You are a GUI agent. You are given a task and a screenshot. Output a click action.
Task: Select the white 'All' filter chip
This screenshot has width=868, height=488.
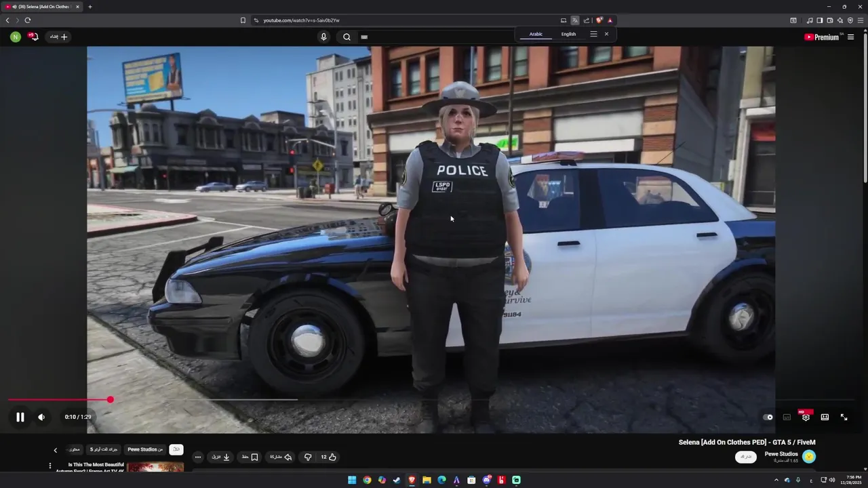(x=176, y=449)
